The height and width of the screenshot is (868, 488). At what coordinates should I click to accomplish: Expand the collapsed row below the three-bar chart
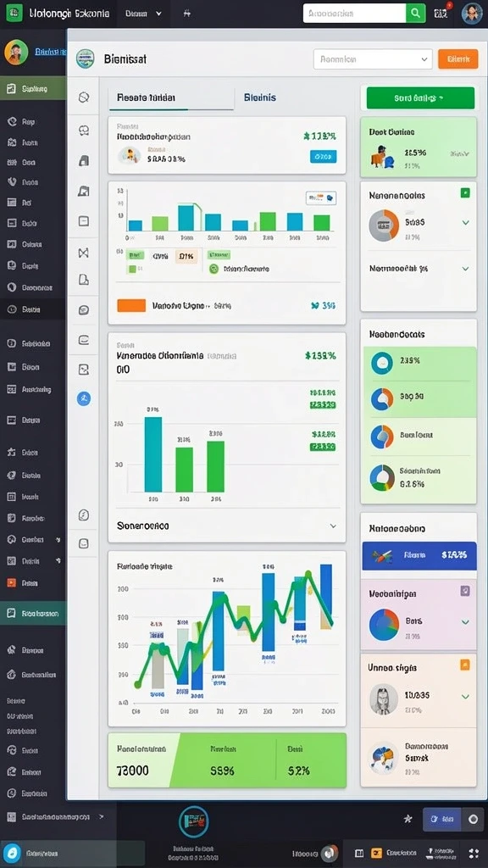(x=227, y=526)
